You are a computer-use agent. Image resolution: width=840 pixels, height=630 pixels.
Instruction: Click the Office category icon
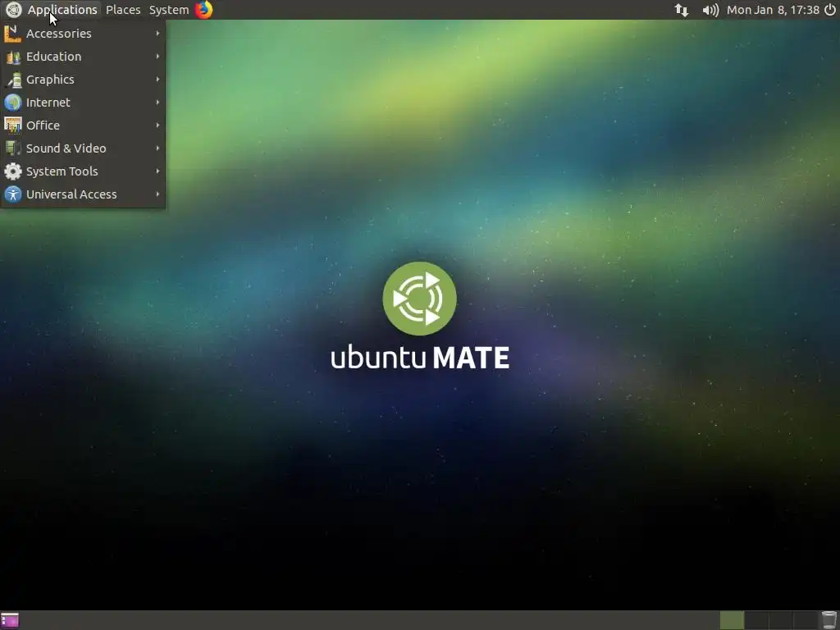click(13, 126)
